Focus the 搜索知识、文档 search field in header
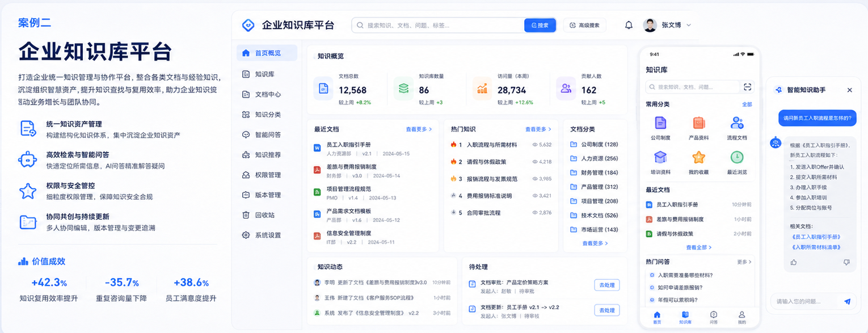The image size is (868, 333). click(x=438, y=25)
